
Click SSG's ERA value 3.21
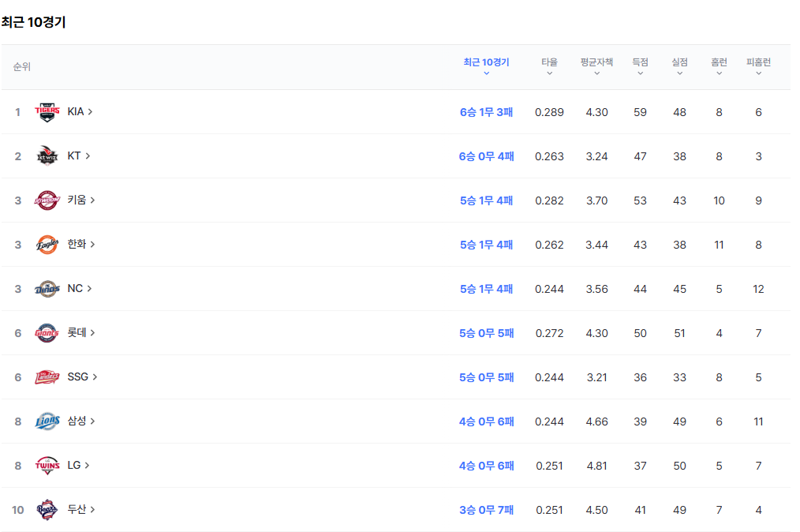[x=596, y=377]
